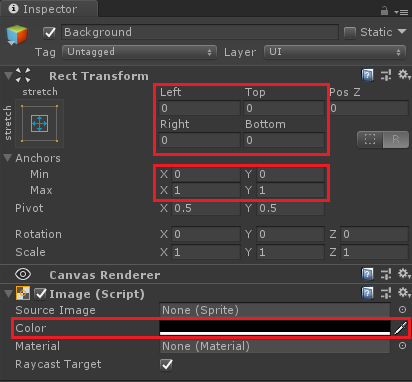
Task: Open the black Color swatch picker
Action: click(x=275, y=328)
